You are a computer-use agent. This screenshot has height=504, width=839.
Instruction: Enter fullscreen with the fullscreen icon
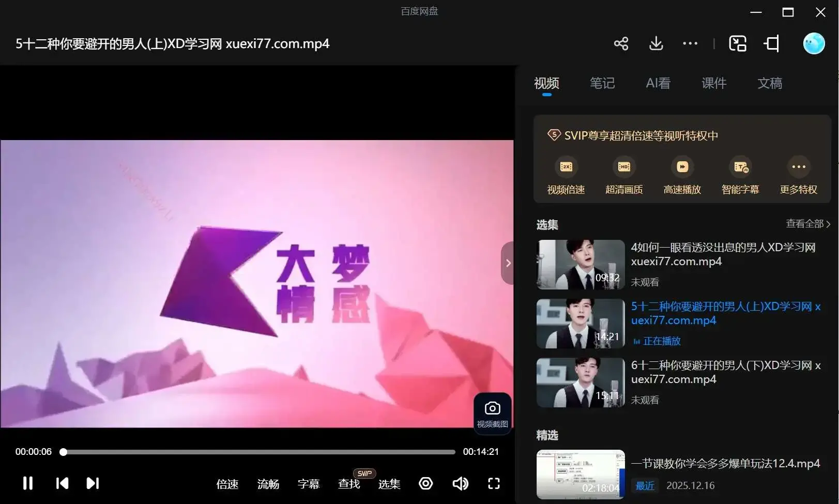coord(493,483)
